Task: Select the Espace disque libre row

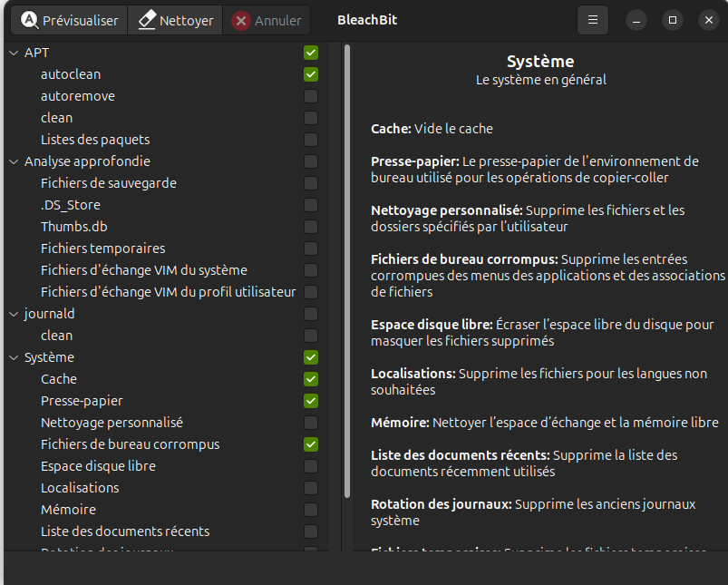Action: 98,466
